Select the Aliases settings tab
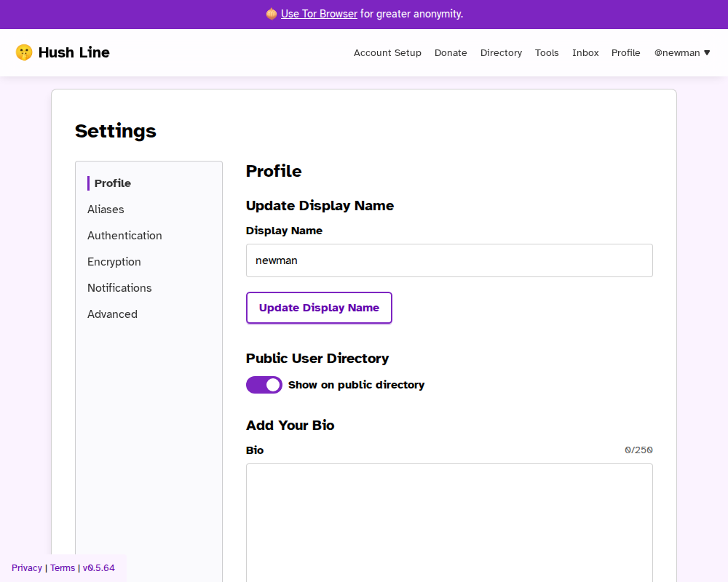The width and height of the screenshot is (728, 582). pos(106,210)
